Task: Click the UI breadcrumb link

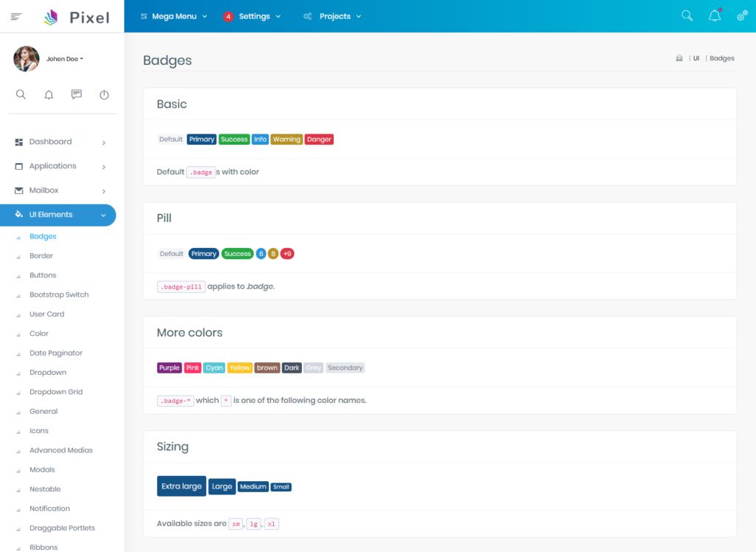Action: [x=696, y=58]
